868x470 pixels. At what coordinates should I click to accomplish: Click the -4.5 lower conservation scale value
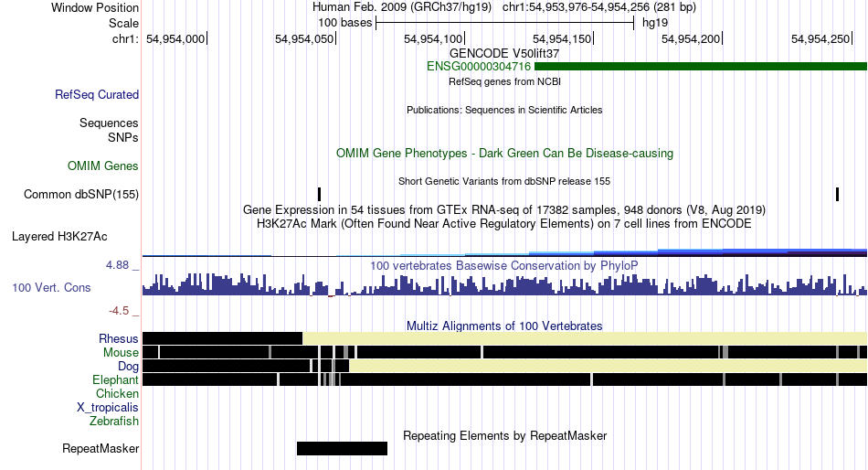click(x=119, y=311)
